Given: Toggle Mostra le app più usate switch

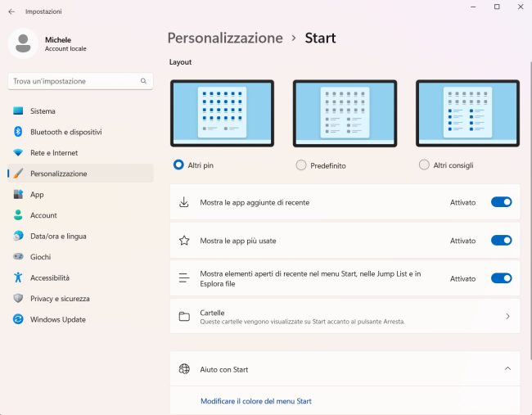Looking at the screenshot, I should [501, 241].
